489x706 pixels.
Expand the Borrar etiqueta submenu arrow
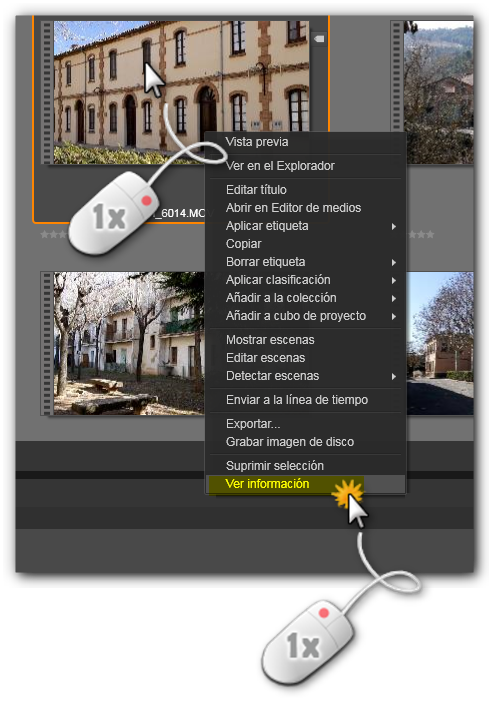(x=394, y=262)
